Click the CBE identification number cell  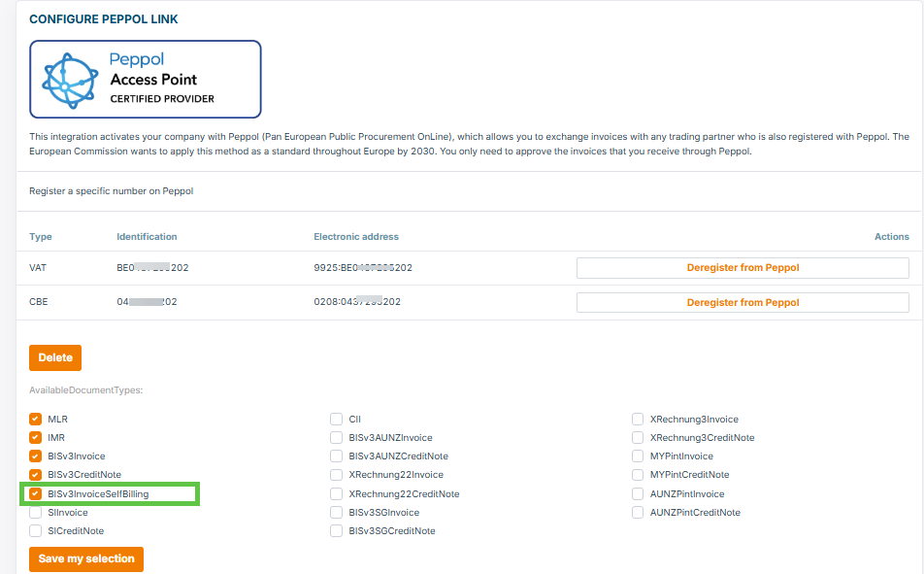(x=147, y=301)
